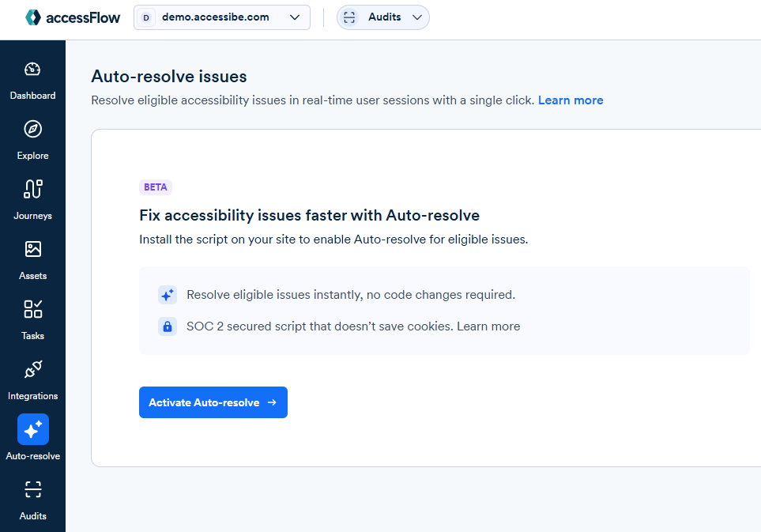Open the Journeys icon in sidebar
761x532 pixels.
(x=32, y=189)
